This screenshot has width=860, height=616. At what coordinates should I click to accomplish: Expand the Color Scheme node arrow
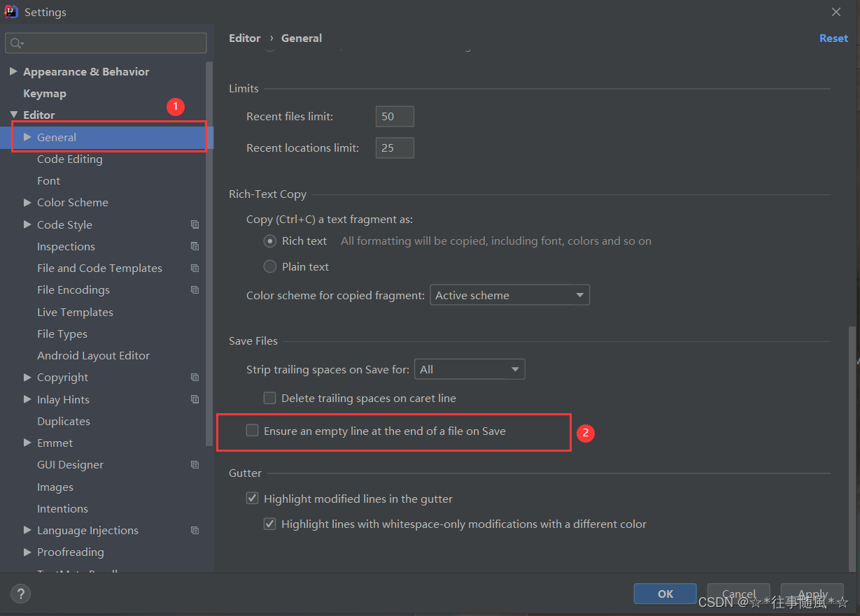[27, 202]
